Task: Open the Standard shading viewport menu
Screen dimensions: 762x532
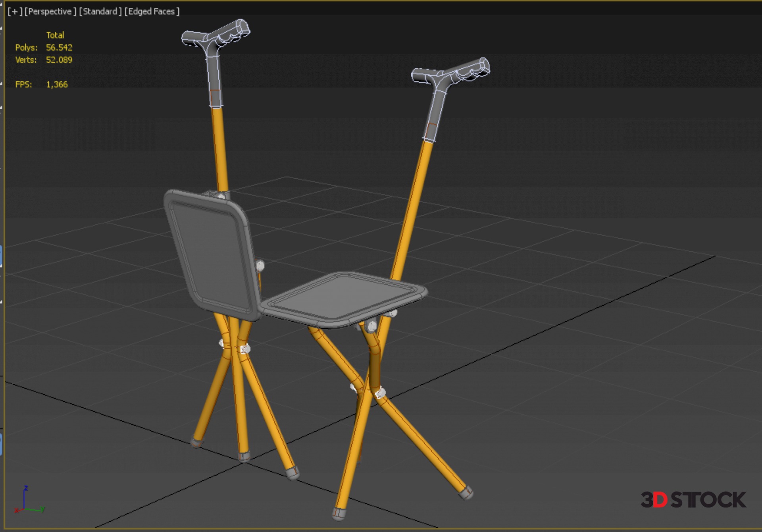Action: pyautogui.click(x=100, y=12)
